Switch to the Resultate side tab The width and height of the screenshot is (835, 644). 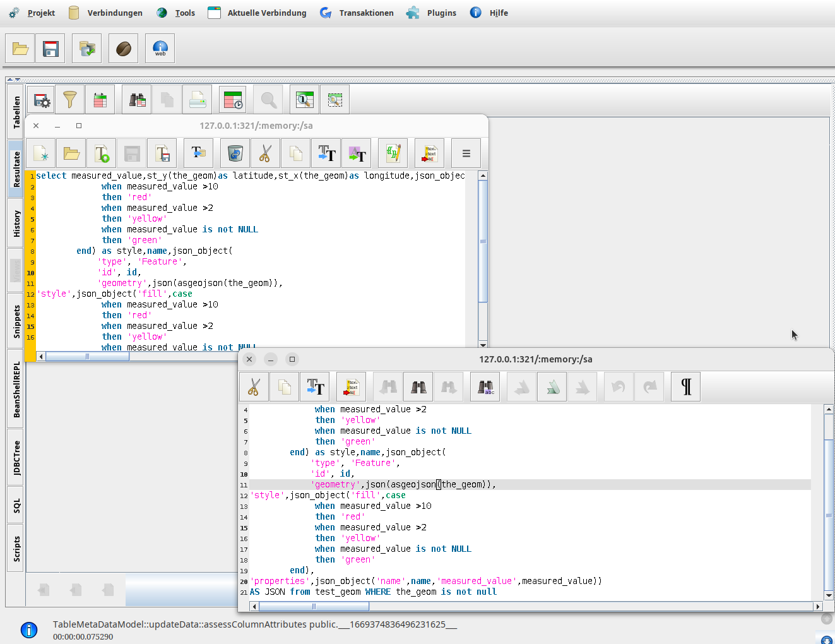pyautogui.click(x=16, y=169)
